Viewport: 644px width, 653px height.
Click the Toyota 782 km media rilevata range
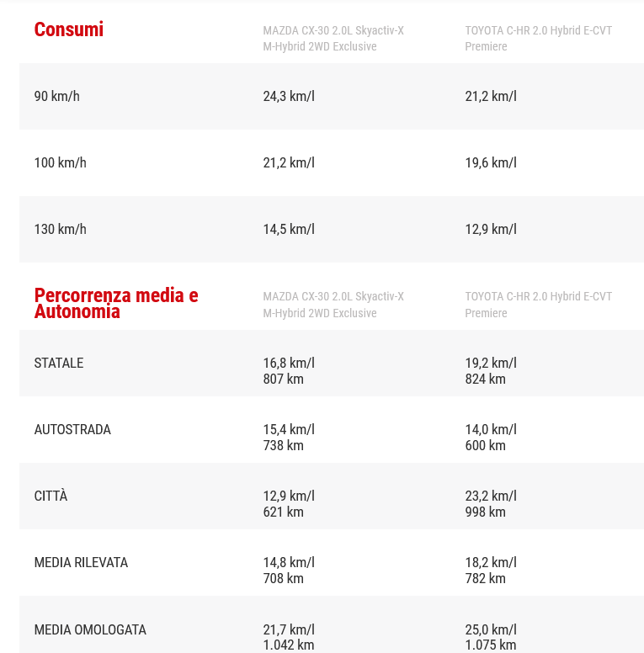(486, 578)
